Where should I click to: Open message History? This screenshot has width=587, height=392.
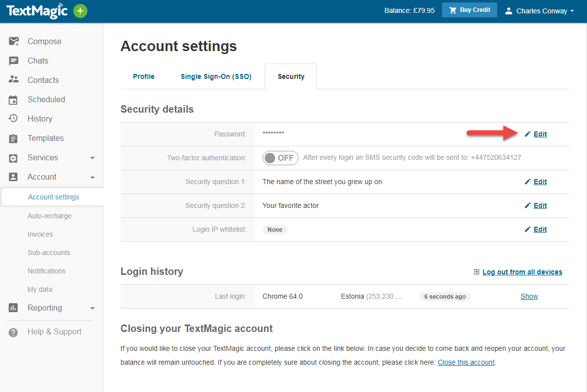click(x=40, y=119)
